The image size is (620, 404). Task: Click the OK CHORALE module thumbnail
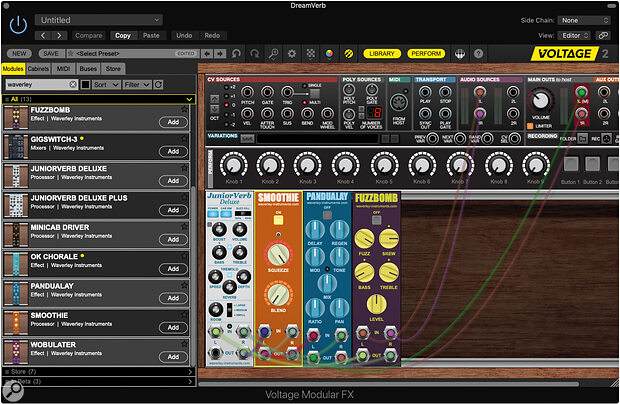click(16, 264)
